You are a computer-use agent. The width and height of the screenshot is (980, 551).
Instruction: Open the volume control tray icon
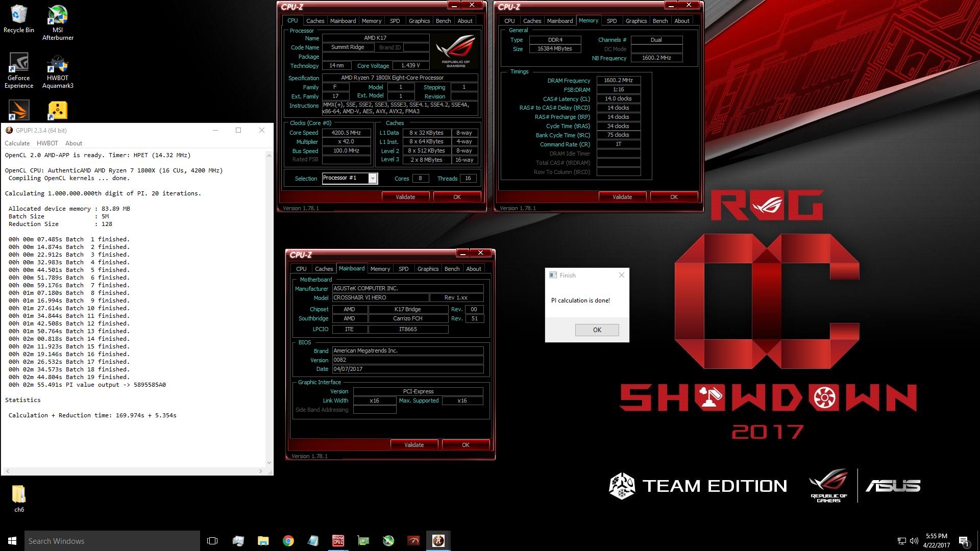click(914, 541)
